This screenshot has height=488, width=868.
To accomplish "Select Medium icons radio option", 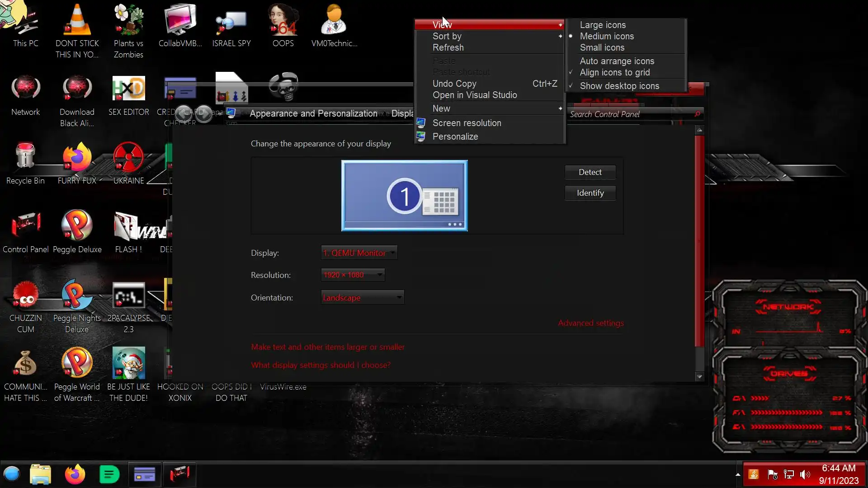I will click(x=607, y=36).
